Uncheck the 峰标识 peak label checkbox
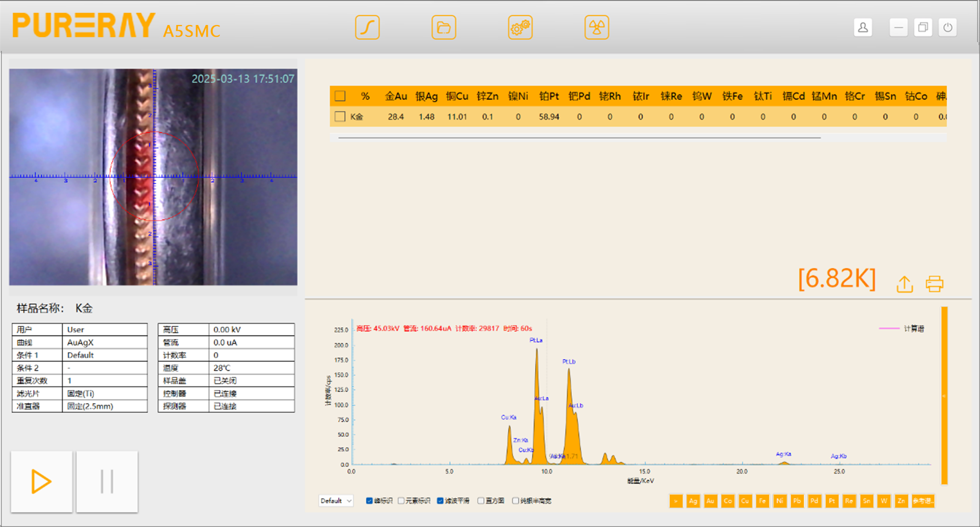 pyautogui.click(x=369, y=501)
